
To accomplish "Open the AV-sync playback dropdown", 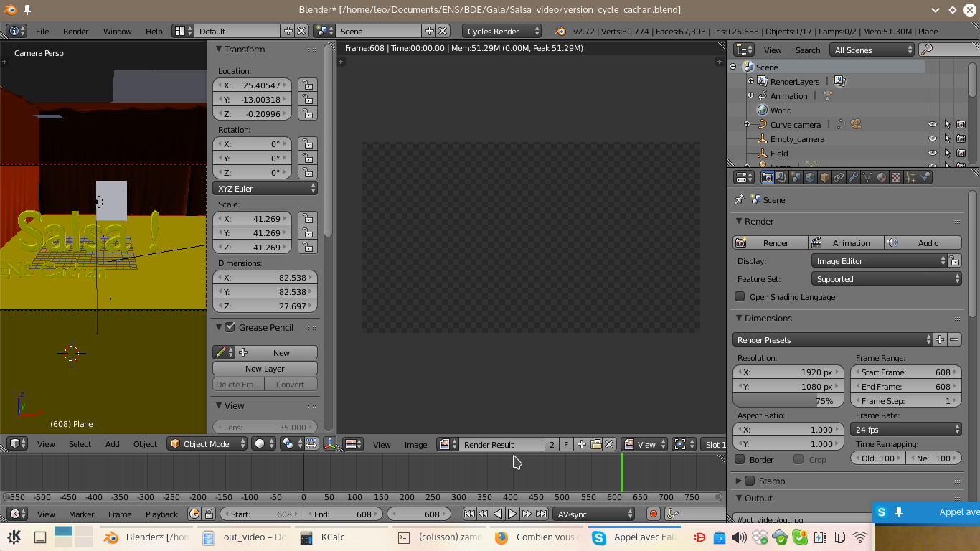I will pyautogui.click(x=595, y=514).
